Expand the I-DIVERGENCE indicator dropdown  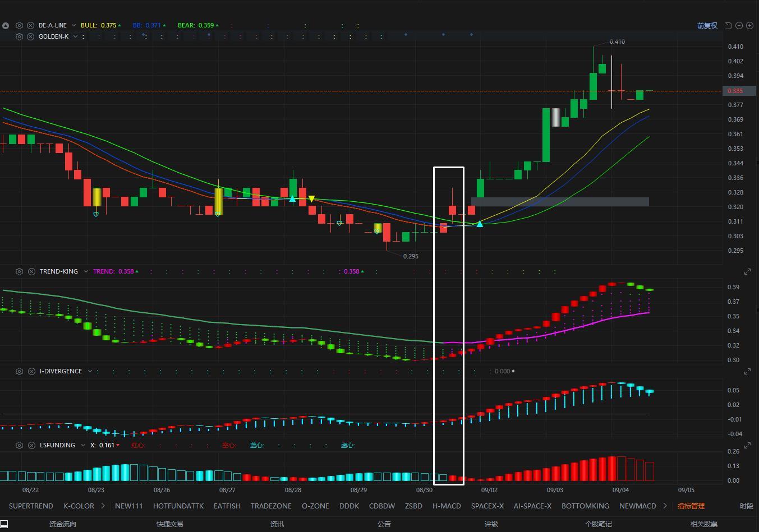tap(90, 371)
